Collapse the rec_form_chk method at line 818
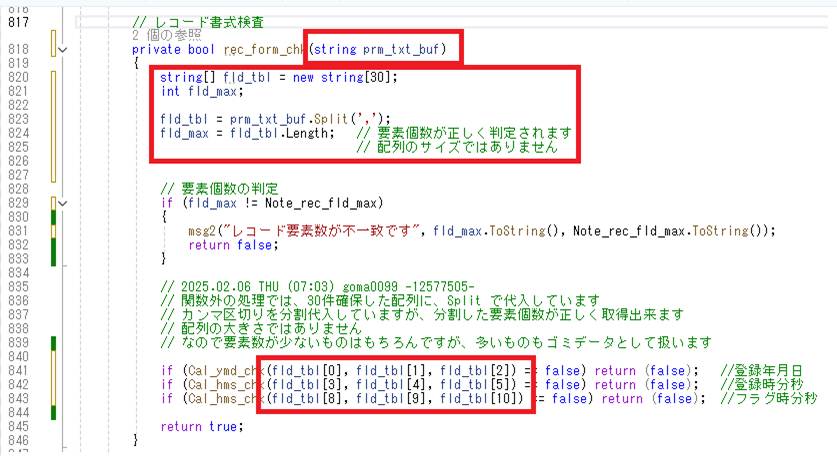 [63, 48]
